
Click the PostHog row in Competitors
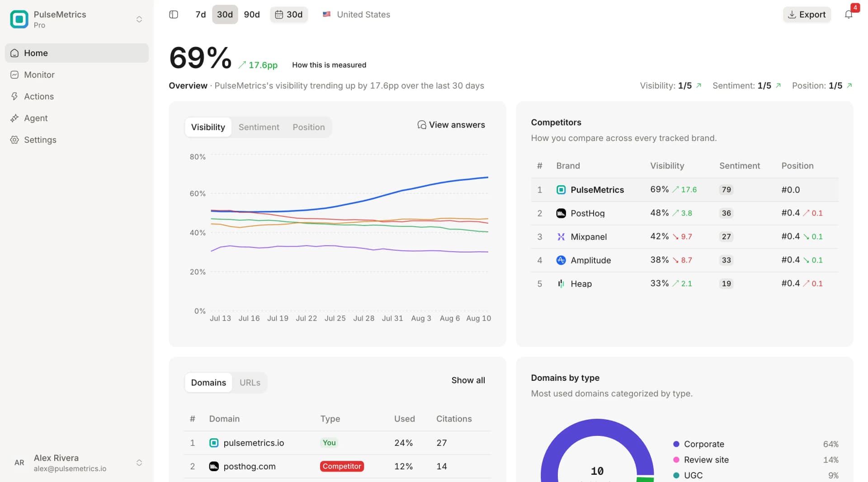(684, 213)
